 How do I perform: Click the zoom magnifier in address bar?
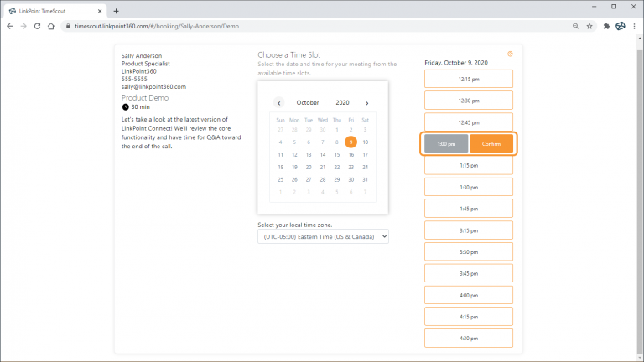click(x=574, y=26)
